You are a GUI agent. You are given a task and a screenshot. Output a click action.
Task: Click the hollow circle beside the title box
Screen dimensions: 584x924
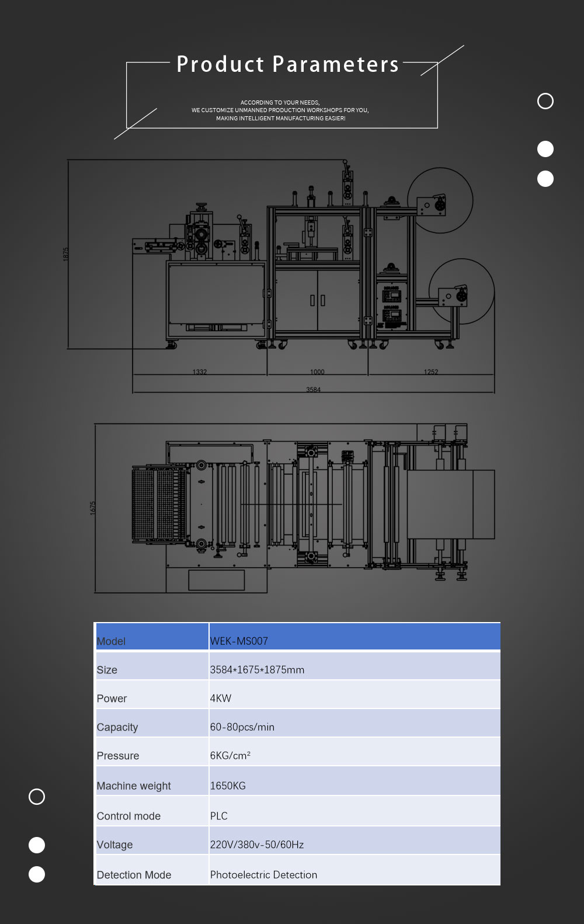click(x=545, y=101)
